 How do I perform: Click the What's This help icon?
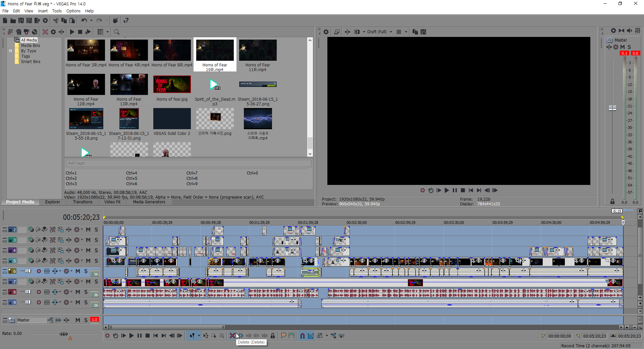(x=126, y=20)
